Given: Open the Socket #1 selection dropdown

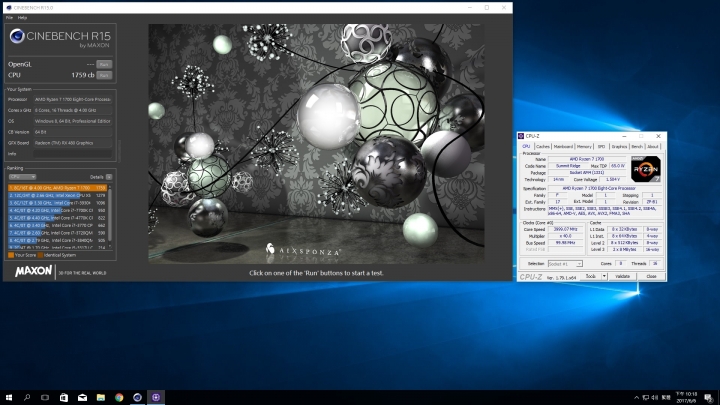Looking at the screenshot, I should pos(565,264).
